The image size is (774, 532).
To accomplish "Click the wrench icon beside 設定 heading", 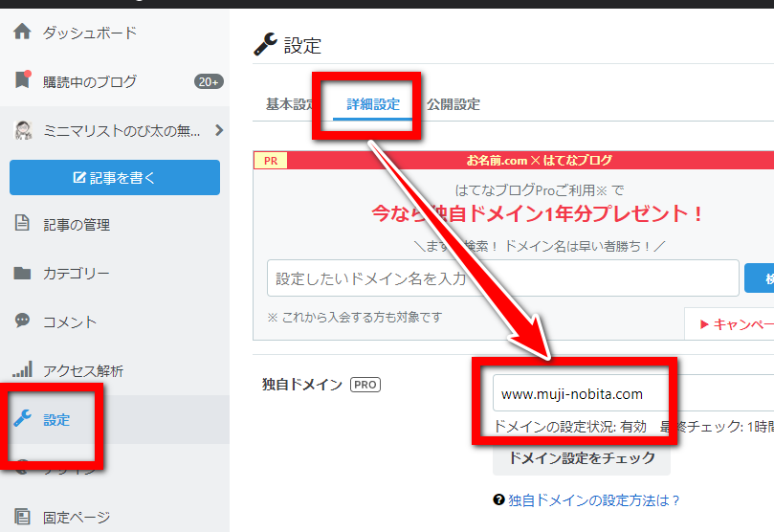I will click(x=266, y=44).
